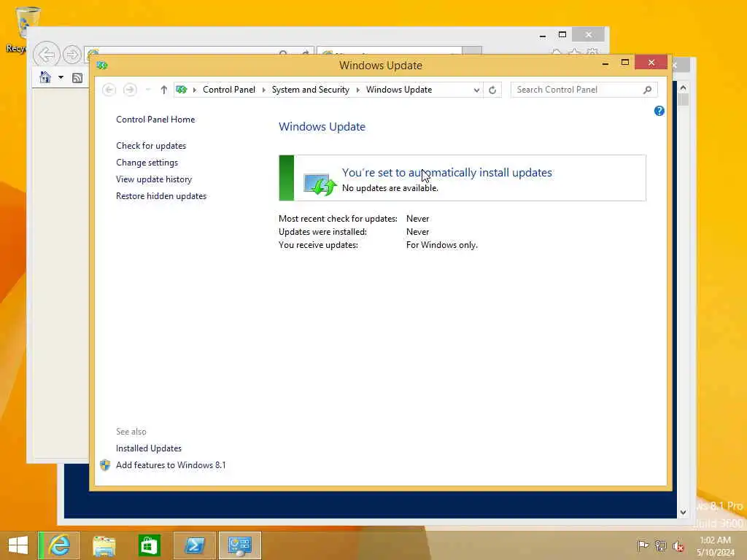Image resolution: width=747 pixels, height=560 pixels.
Task: Click the shield icon beside Add features
Action: [x=105, y=465]
